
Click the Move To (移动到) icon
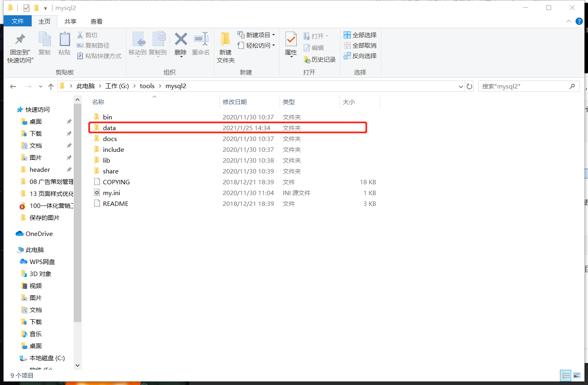pos(138,39)
